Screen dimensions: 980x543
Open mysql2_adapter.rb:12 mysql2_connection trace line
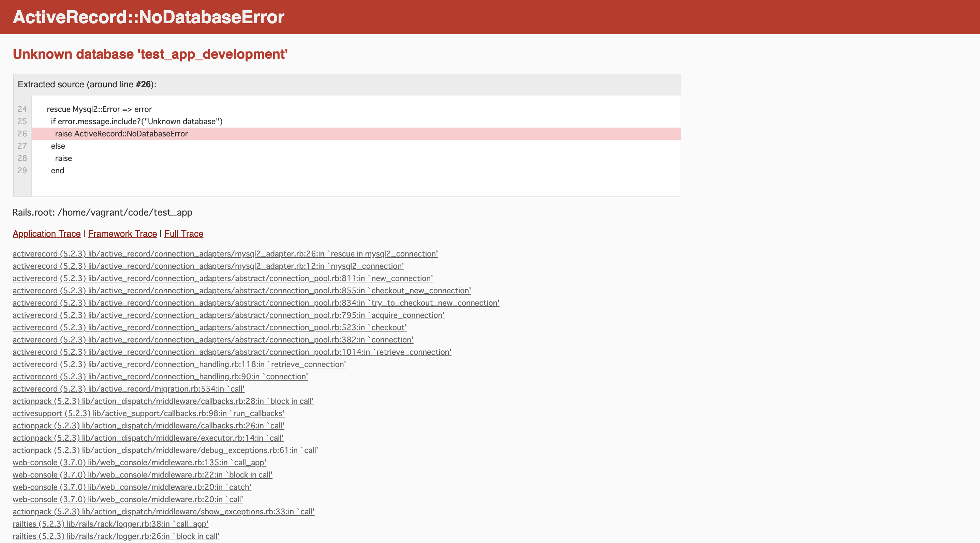point(208,266)
